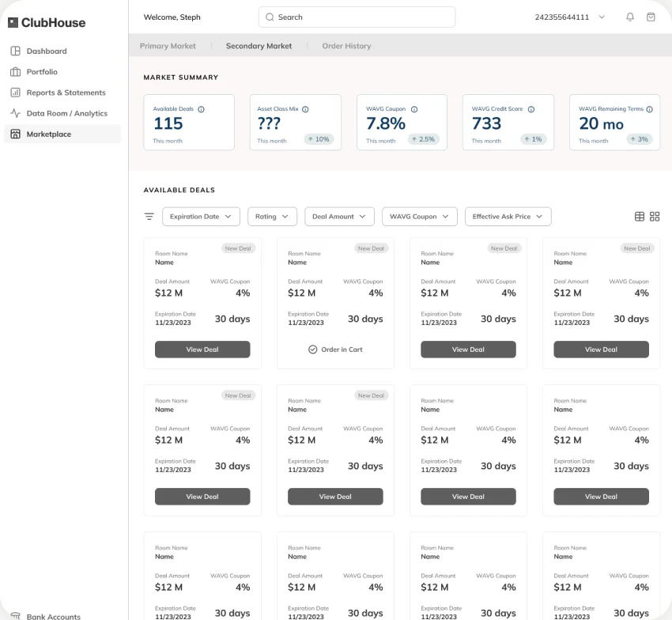Click info icon next to WAVG Credit Score

tap(531, 109)
